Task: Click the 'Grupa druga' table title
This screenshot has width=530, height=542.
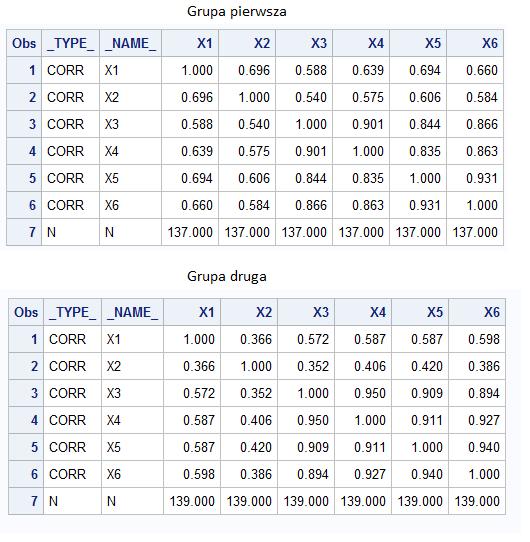Action: [227, 277]
